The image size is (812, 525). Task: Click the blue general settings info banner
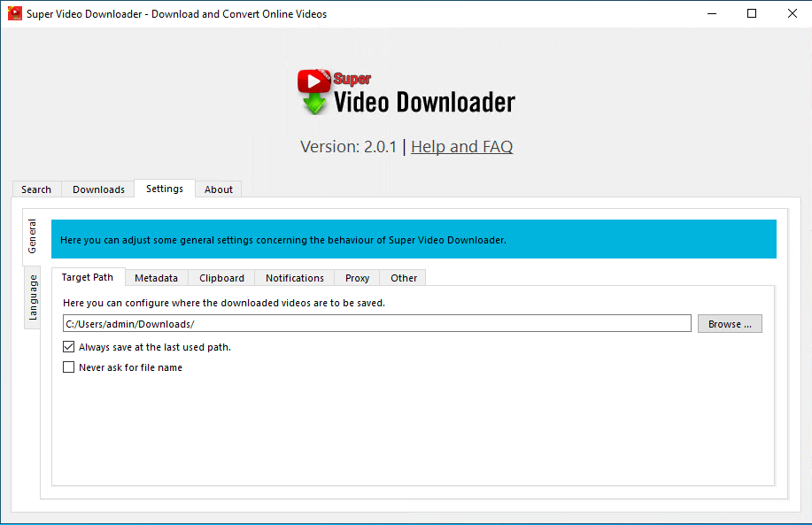[414, 239]
